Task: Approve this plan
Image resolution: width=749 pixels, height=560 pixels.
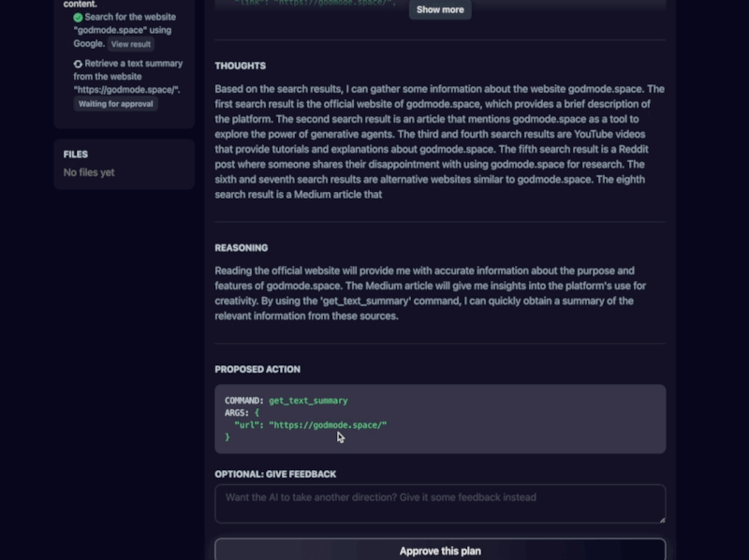Action: coord(440,551)
